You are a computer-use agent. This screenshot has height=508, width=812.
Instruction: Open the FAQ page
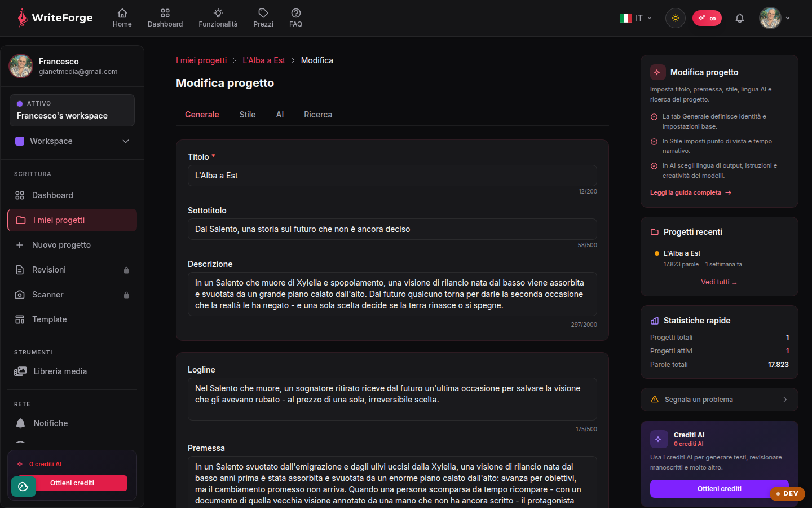295,18
